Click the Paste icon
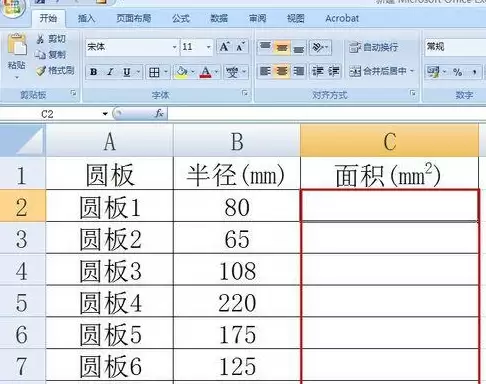486x384 pixels. click(x=17, y=44)
